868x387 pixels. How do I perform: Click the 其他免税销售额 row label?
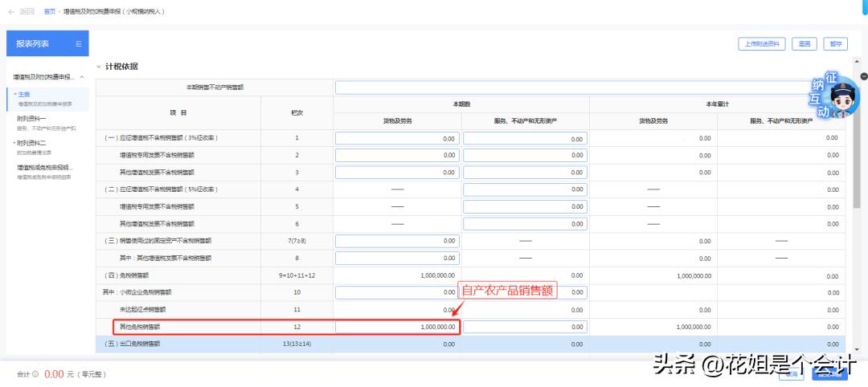click(x=141, y=327)
